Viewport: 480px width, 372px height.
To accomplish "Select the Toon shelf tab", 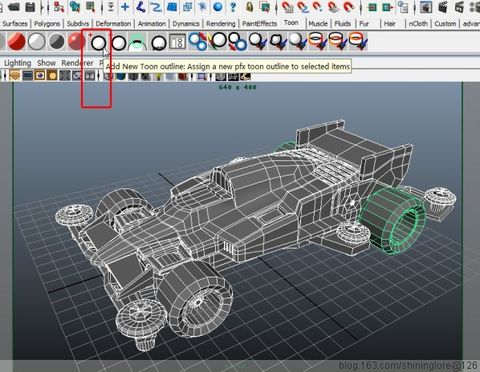I will point(291,23).
